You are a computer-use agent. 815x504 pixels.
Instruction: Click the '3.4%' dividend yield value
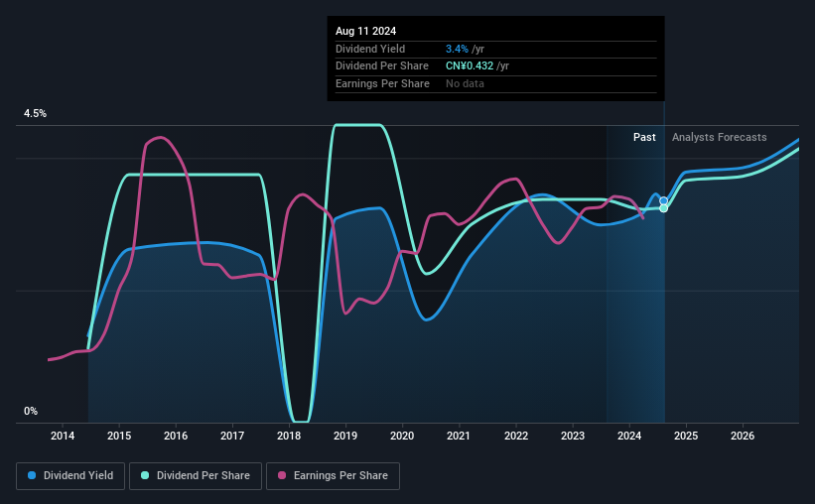[457, 49]
